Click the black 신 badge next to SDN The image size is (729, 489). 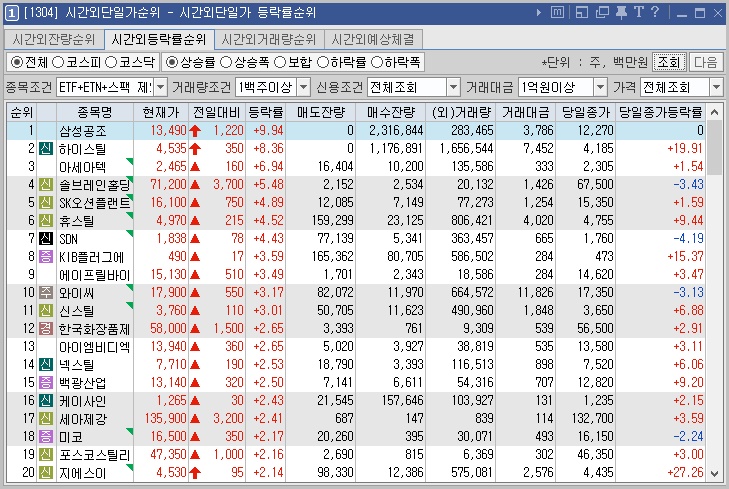(x=46, y=239)
